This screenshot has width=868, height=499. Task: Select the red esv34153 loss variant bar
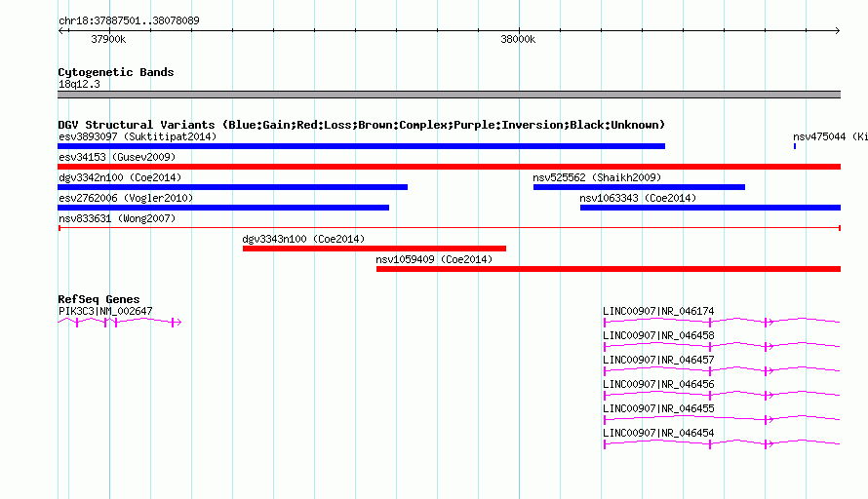click(x=449, y=167)
